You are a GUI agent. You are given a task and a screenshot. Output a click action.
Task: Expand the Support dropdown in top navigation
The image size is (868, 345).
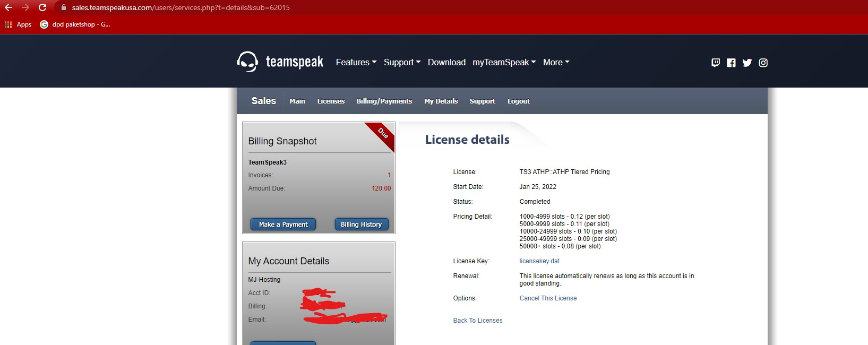[402, 62]
